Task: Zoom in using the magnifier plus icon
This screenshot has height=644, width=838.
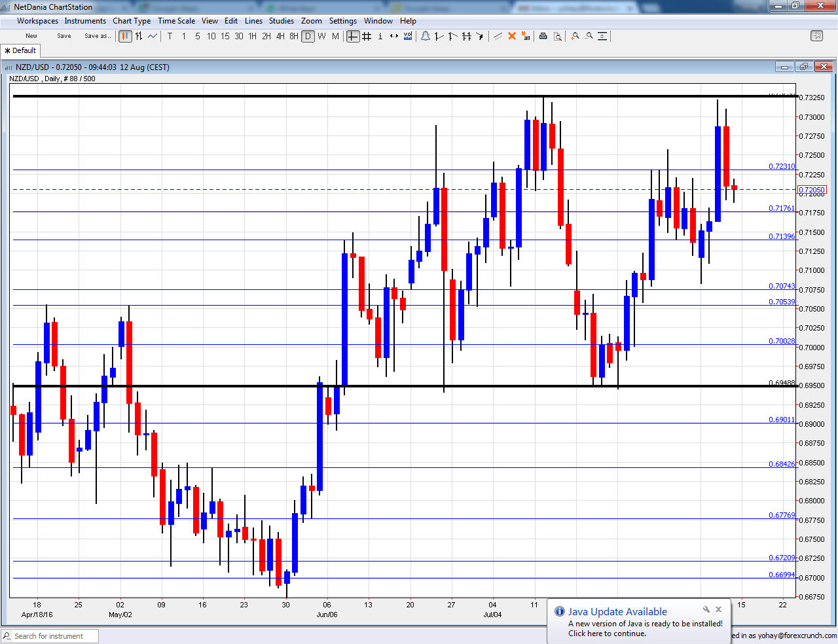Action: point(574,36)
